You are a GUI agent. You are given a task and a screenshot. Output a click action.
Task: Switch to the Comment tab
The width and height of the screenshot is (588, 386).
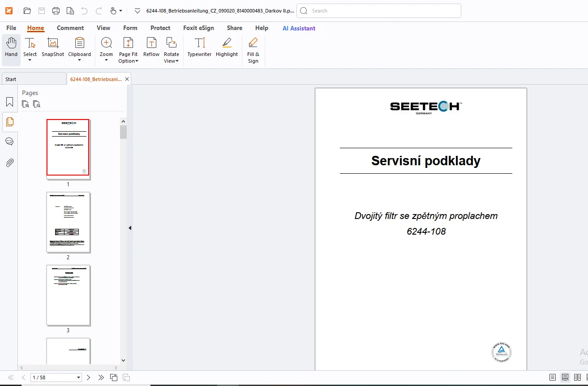[x=70, y=28]
